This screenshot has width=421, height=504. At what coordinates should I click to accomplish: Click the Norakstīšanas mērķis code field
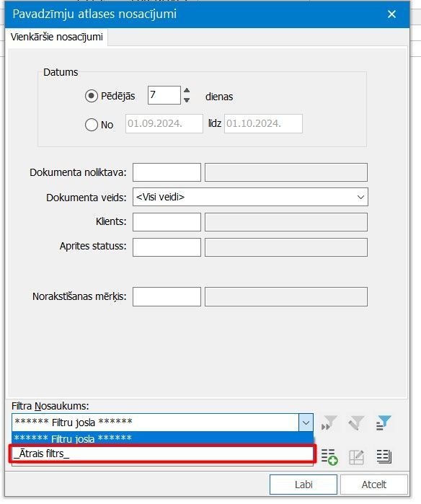point(167,296)
